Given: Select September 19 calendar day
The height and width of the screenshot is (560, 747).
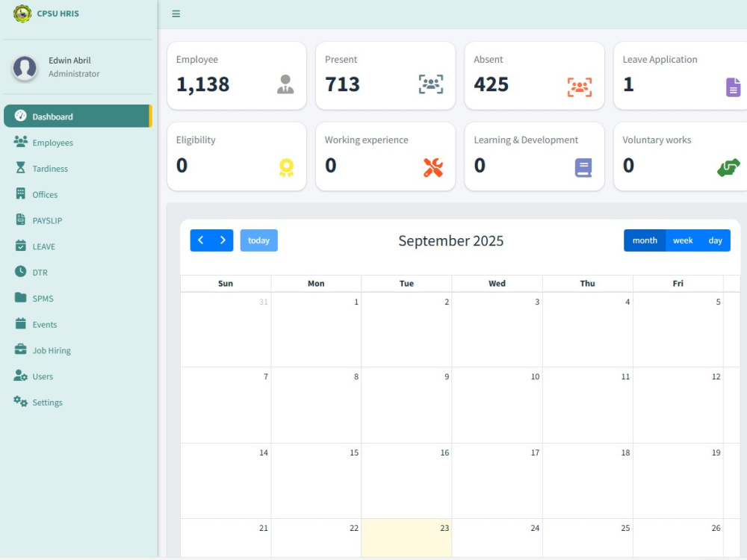Looking at the screenshot, I should coord(678,481).
